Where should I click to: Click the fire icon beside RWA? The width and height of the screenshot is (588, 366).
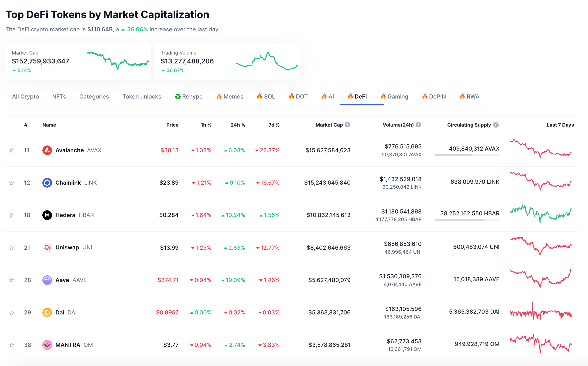[462, 96]
